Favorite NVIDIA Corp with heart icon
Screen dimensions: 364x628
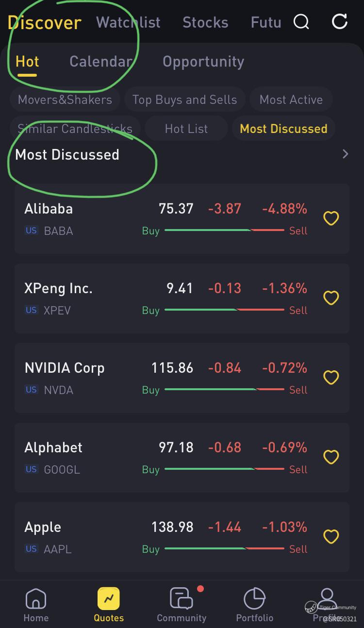pyautogui.click(x=331, y=378)
